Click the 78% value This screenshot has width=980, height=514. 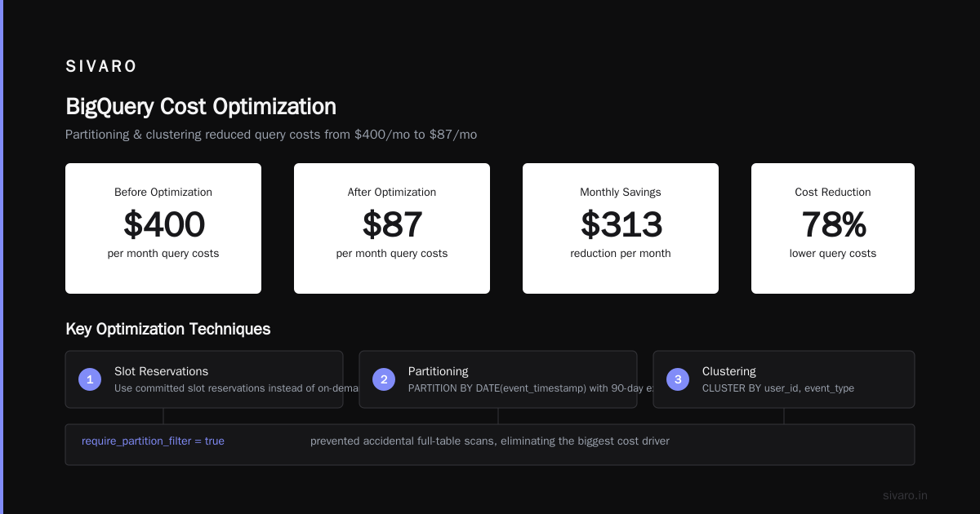(x=833, y=224)
